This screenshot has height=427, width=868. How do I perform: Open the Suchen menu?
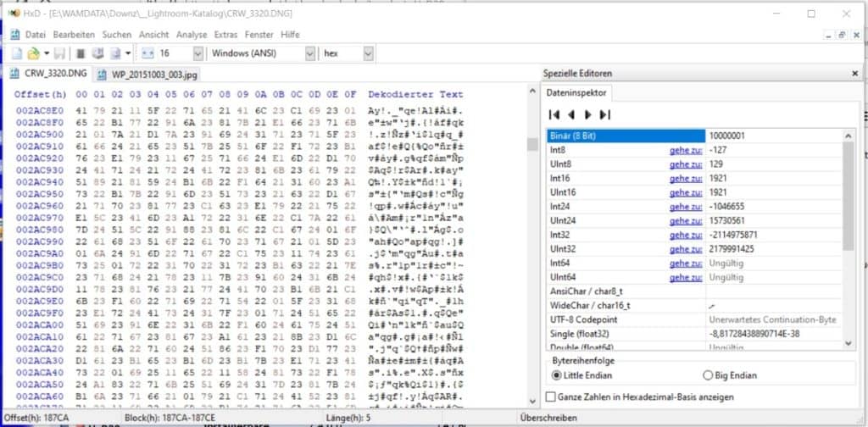117,34
